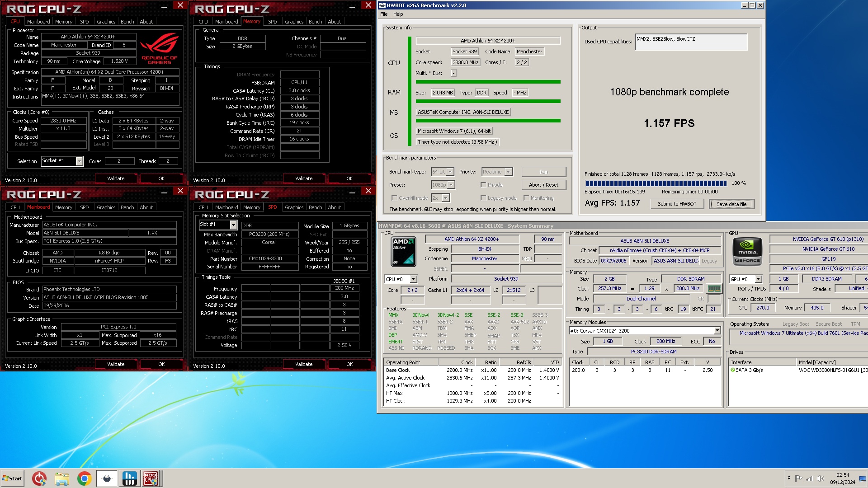The height and width of the screenshot is (488, 868).
Task: Expand memory module Corsair CMX1024-3200 dropdown
Action: (717, 331)
